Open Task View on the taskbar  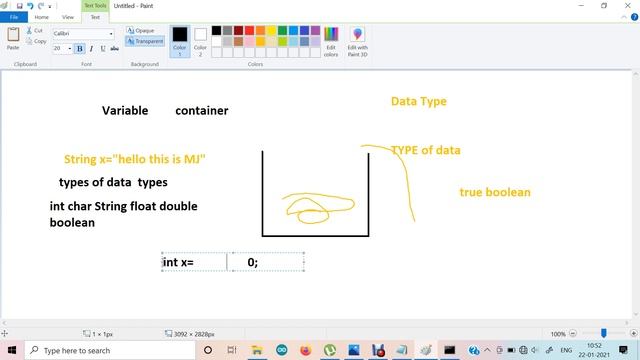232,350
